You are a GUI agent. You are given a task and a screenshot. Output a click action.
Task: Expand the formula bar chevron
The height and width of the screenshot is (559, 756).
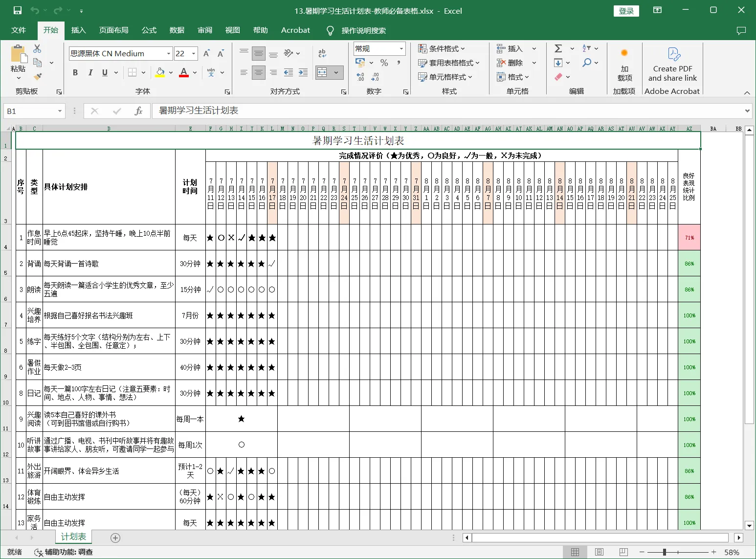pos(747,111)
